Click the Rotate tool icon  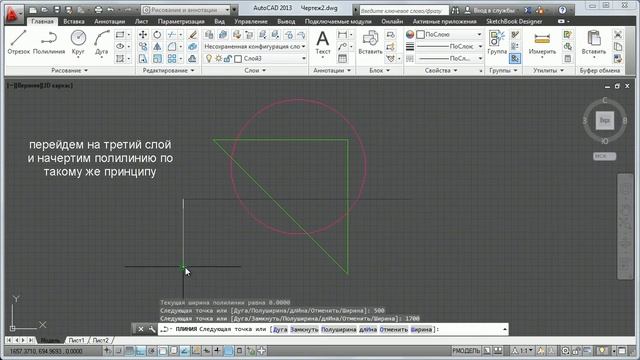coord(157,35)
